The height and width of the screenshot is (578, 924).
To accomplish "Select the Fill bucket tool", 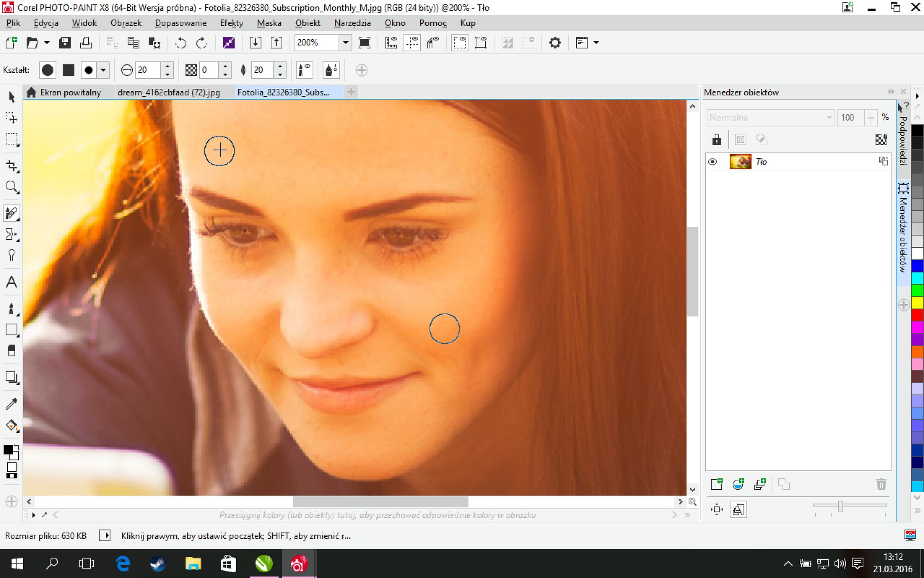I will [x=12, y=425].
